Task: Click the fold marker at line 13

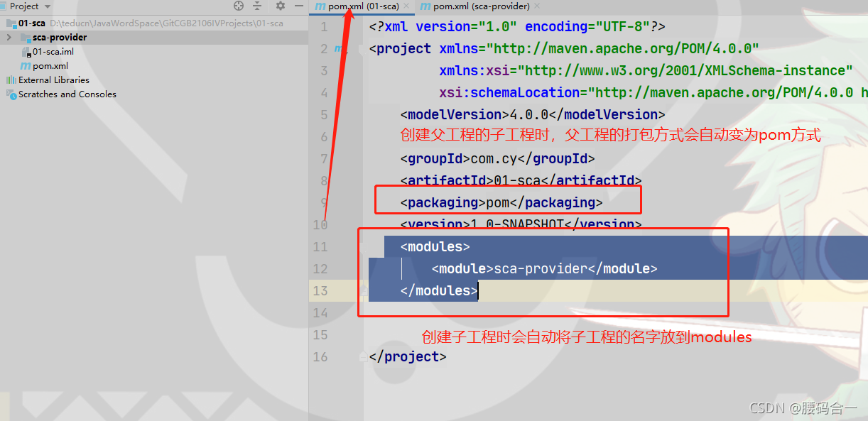Action: (x=364, y=290)
